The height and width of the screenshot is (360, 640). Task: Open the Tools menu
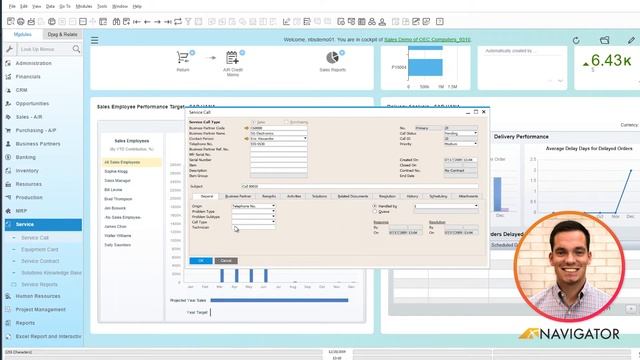pos(102,7)
